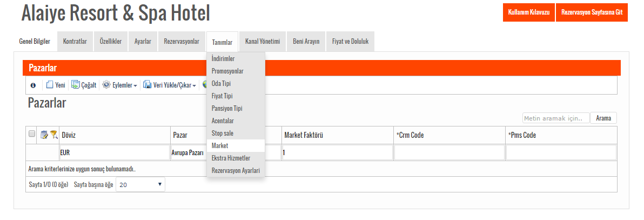644x220 pixels.
Task: Click the info icon in toolbar
Action: pyautogui.click(x=33, y=85)
